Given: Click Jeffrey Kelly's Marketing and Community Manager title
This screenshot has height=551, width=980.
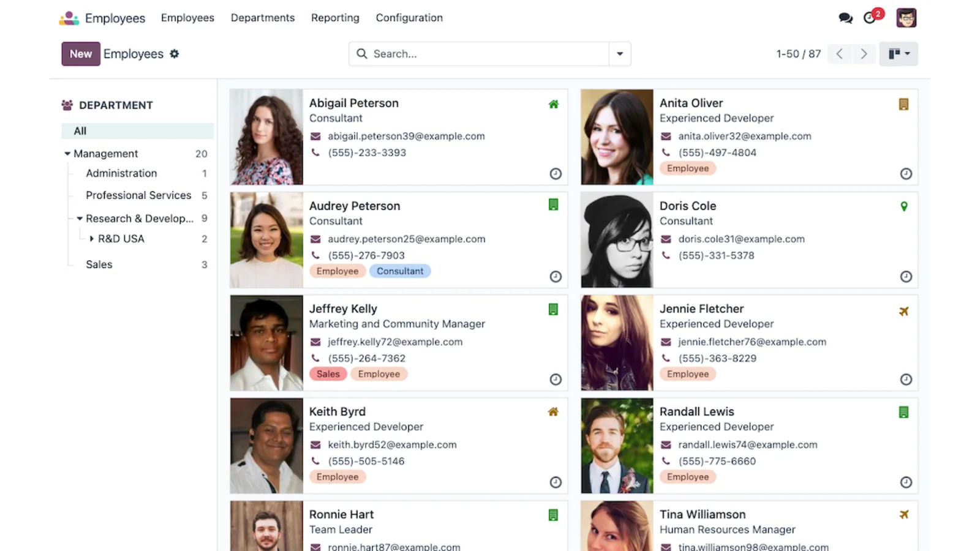Looking at the screenshot, I should point(397,324).
